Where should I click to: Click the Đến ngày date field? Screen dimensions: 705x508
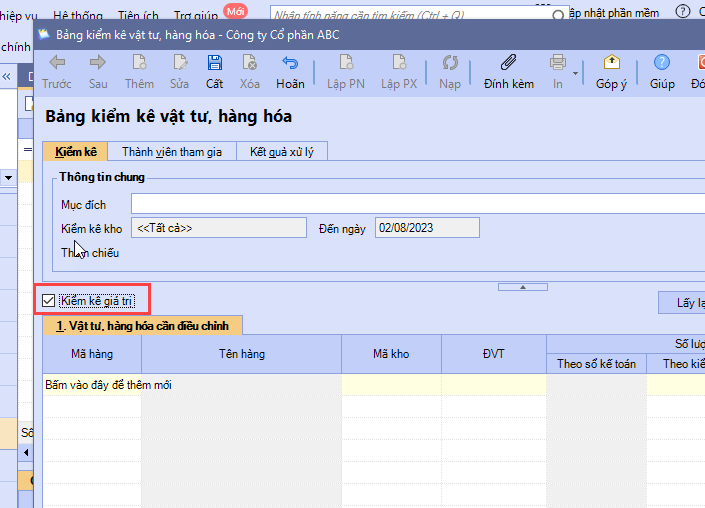coord(427,227)
